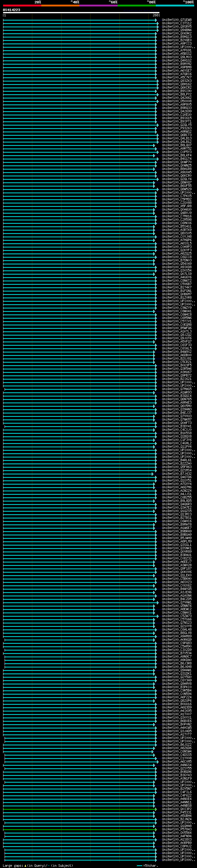Image resolution: width=197 pixels, height=868 pixels.
Task: Click the Large gaps legend text
Action: tap(38, 866)
